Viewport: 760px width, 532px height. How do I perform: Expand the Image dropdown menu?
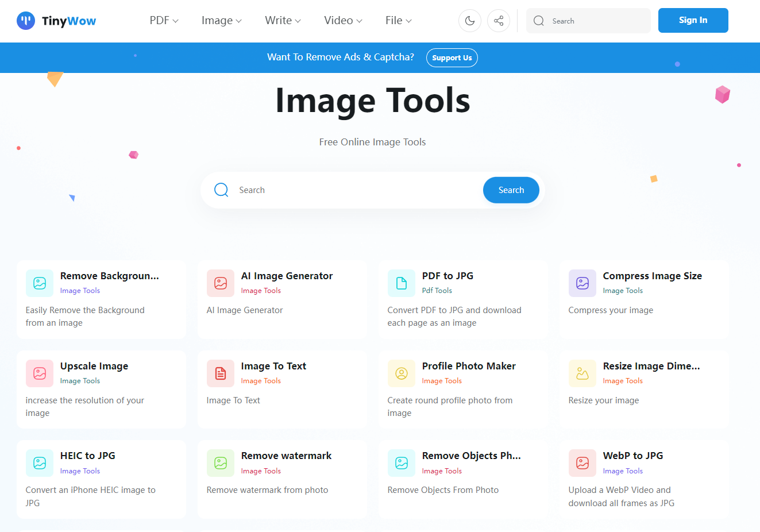coord(221,21)
